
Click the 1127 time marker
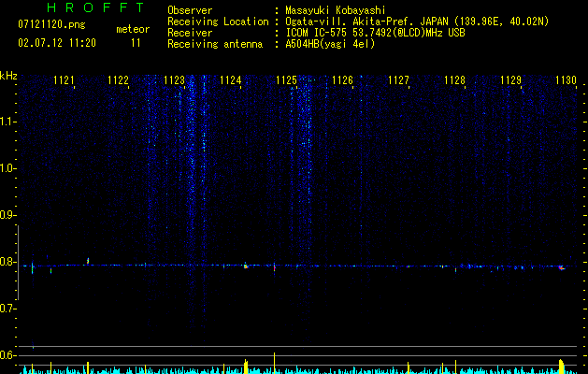click(398, 80)
